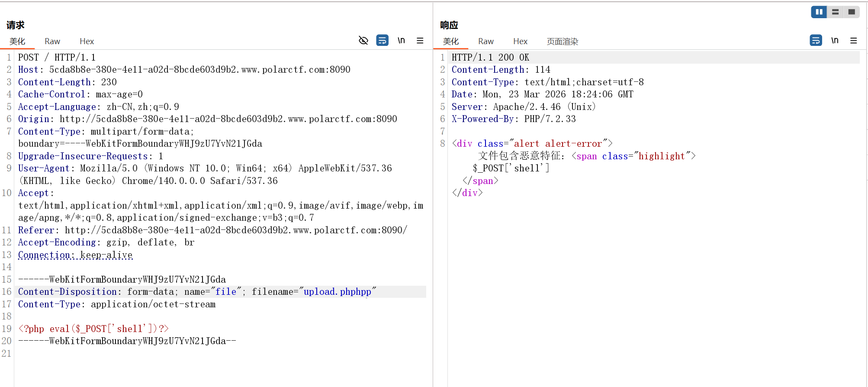Toggle show newline \n in response panel
The image size is (868, 387).
[x=835, y=41]
